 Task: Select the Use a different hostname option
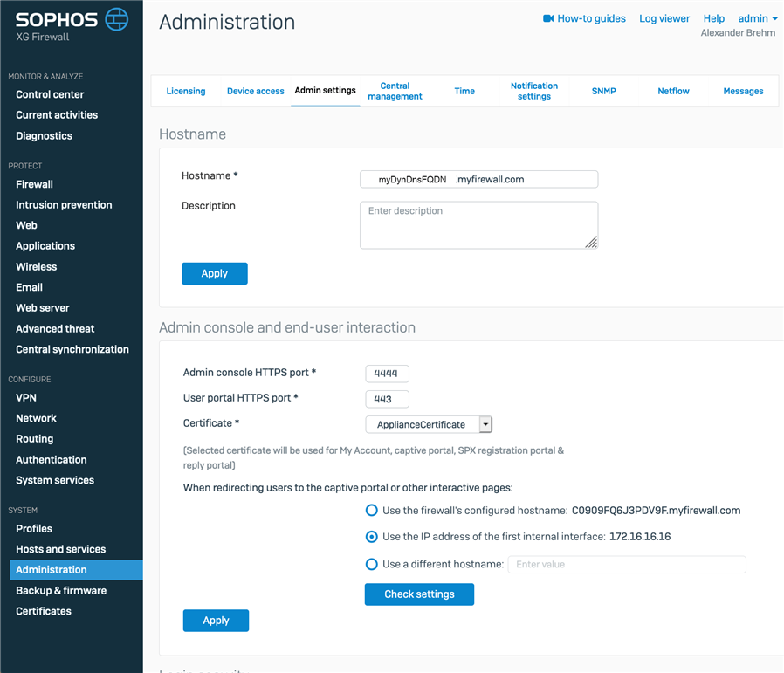point(372,565)
